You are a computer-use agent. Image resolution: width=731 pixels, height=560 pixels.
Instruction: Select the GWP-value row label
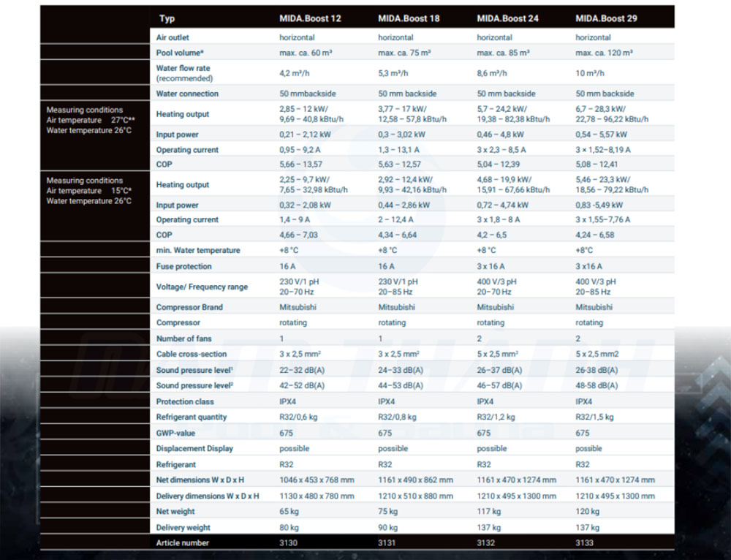click(175, 433)
